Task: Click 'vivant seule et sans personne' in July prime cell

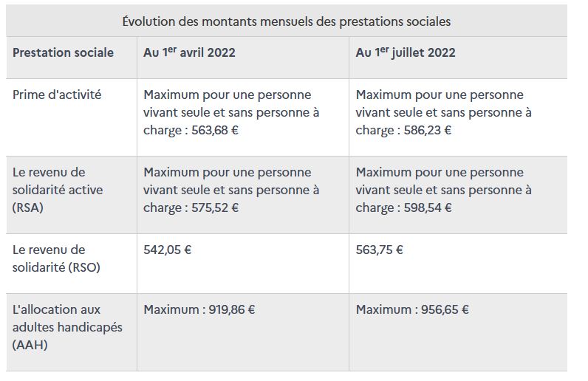Action: tap(438, 112)
